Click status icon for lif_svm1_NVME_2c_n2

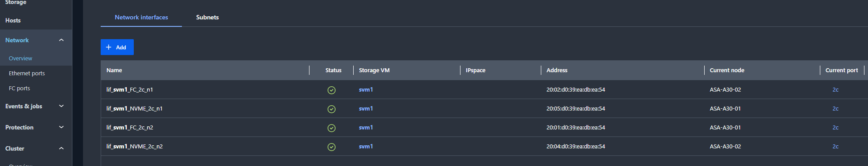tap(332, 147)
